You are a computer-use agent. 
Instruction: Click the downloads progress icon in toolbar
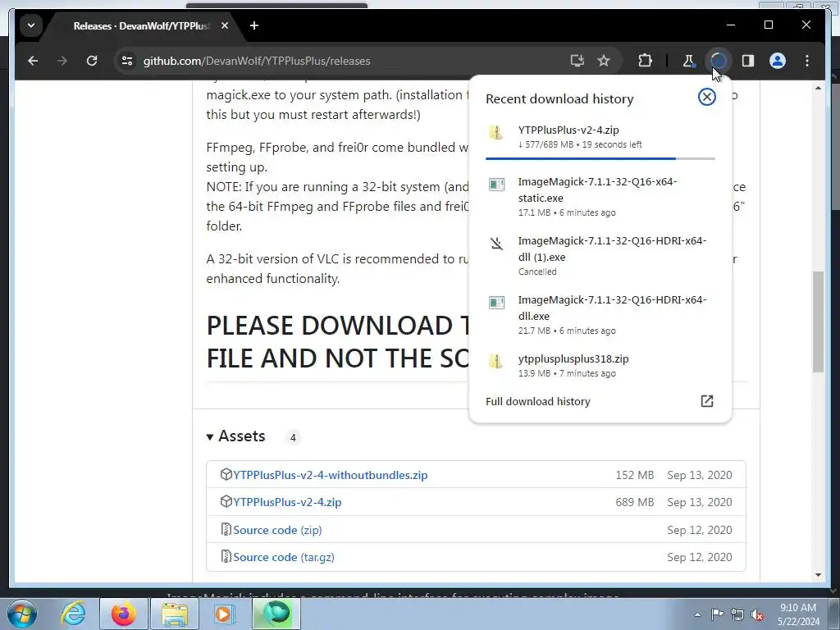click(x=718, y=61)
